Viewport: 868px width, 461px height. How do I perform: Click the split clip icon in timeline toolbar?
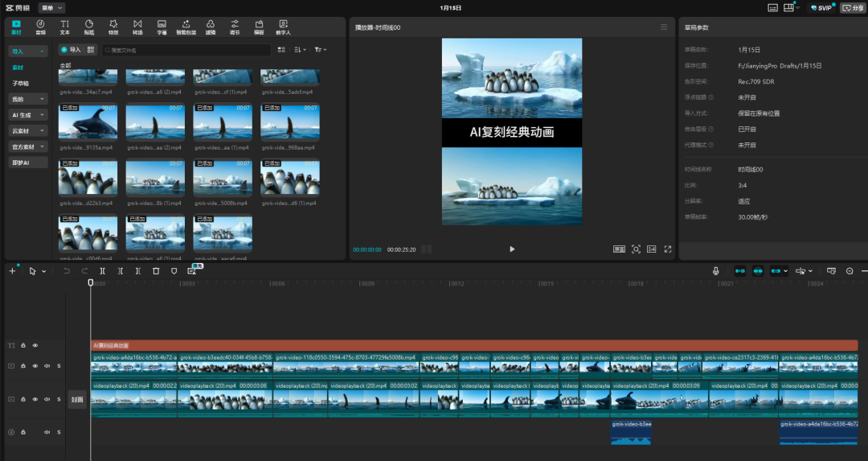coord(102,271)
